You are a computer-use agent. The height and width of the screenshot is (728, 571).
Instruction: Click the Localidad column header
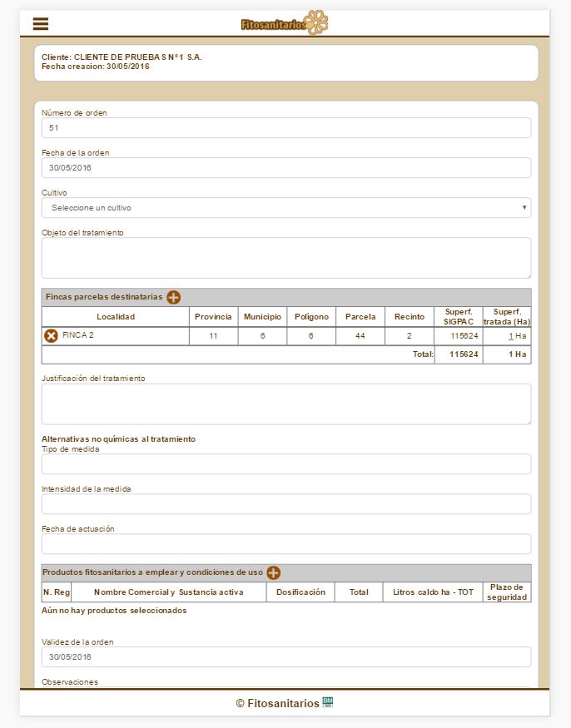[116, 317]
